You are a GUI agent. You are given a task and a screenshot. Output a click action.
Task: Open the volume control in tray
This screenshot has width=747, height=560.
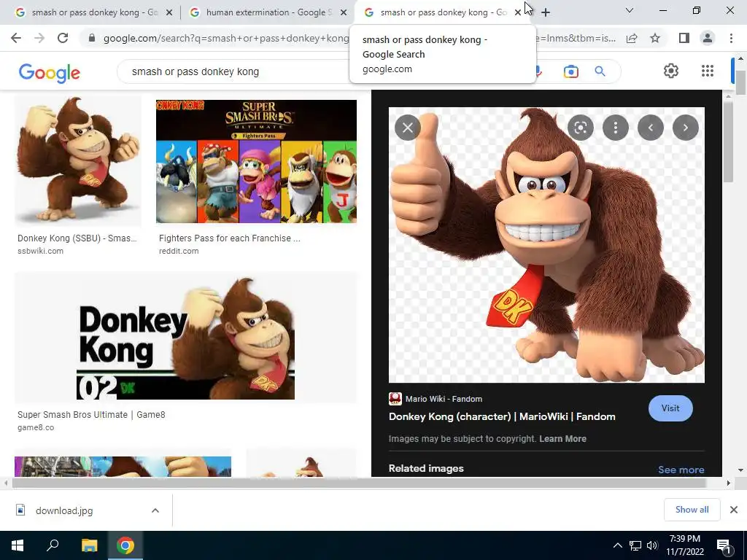coord(653,545)
